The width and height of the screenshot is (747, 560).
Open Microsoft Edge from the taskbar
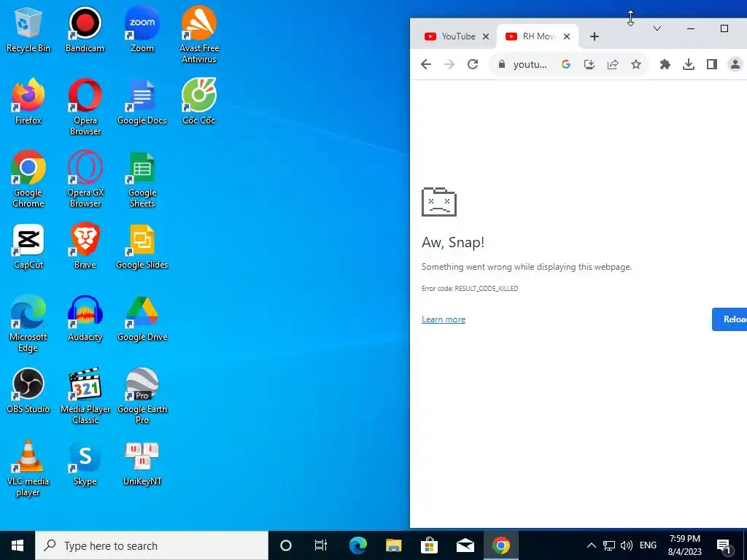[x=358, y=545]
